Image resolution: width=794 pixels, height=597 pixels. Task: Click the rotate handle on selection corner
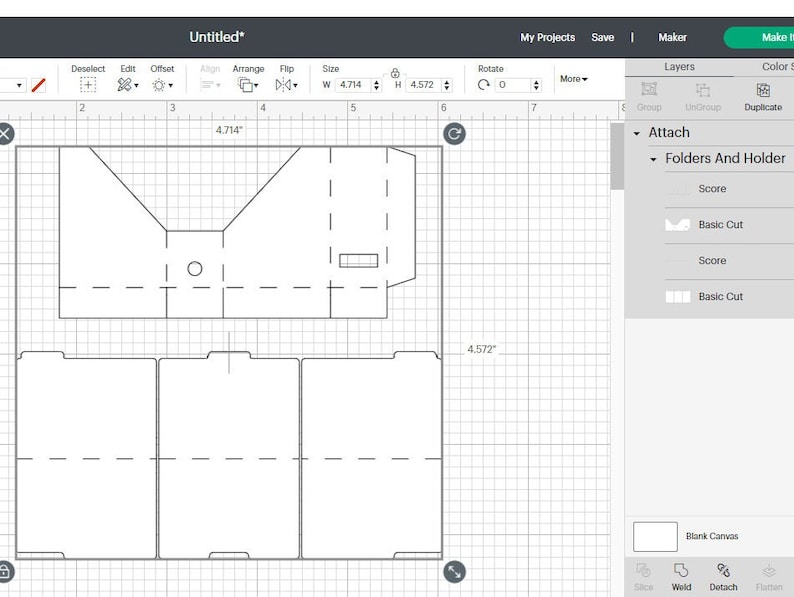click(454, 134)
